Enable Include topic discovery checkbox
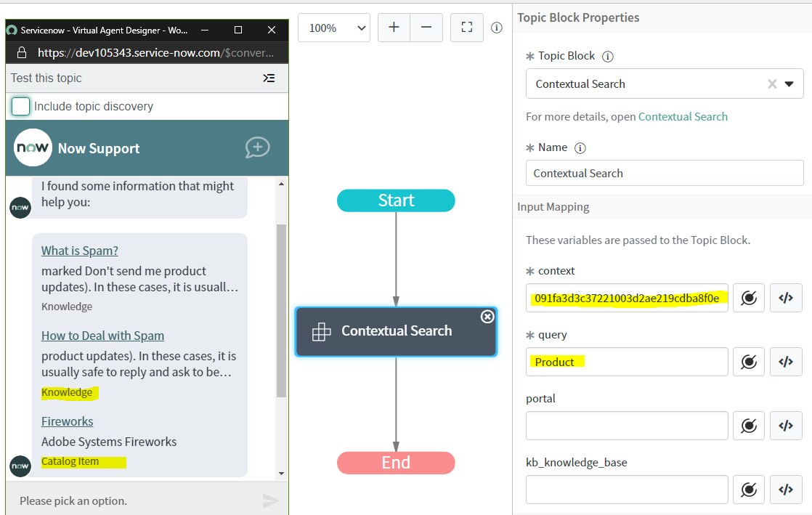Viewport: 812px width, 515px height. click(x=21, y=106)
